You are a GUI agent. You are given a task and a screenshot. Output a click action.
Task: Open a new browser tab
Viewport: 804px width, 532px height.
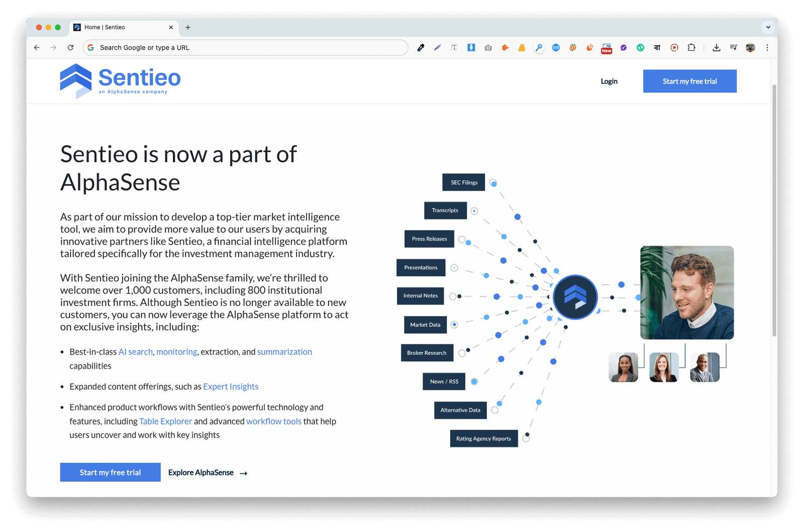(188, 28)
